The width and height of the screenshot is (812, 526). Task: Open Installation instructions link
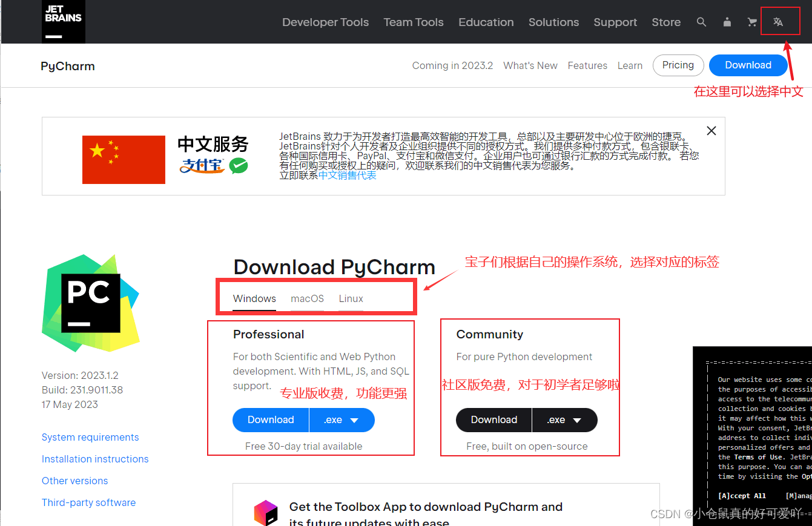(x=95, y=459)
